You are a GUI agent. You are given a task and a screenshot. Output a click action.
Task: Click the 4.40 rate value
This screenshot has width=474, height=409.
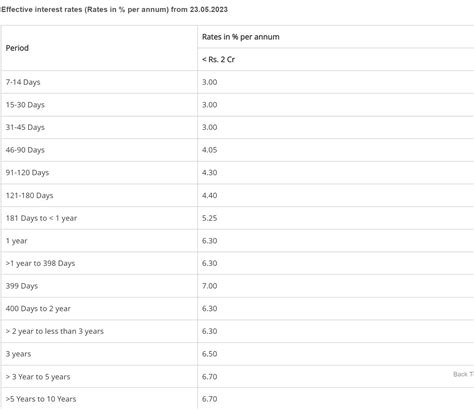tap(209, 195)
